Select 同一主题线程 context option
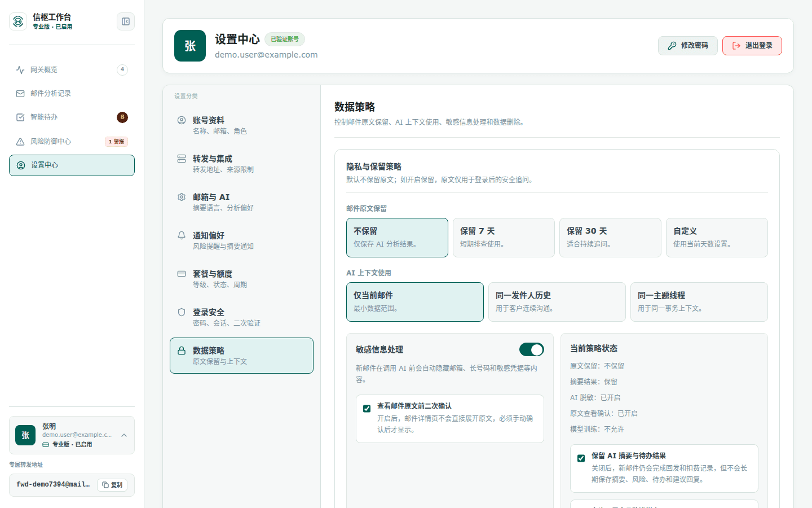The height and width of the screenshot is (508, 812). [699, 302]
